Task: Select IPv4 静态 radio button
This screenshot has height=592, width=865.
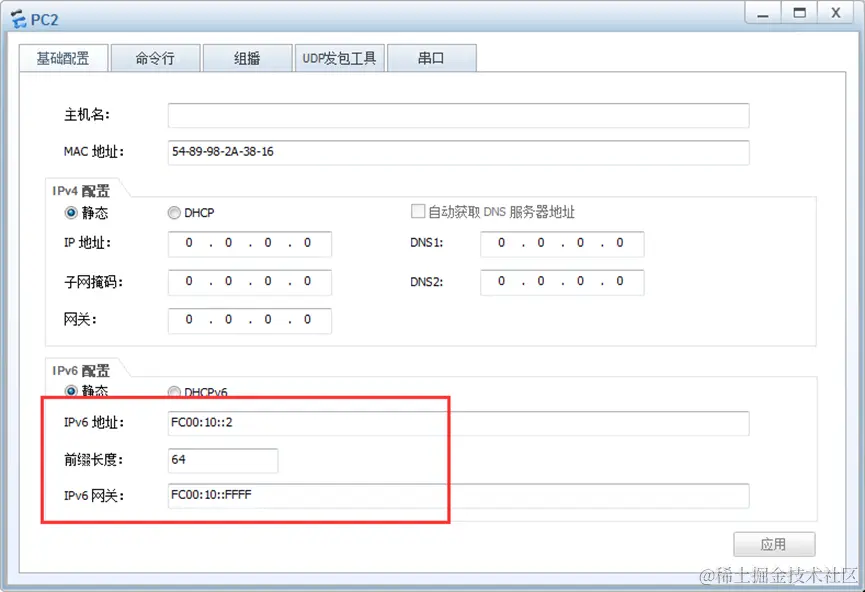Action: pos(71,212)
